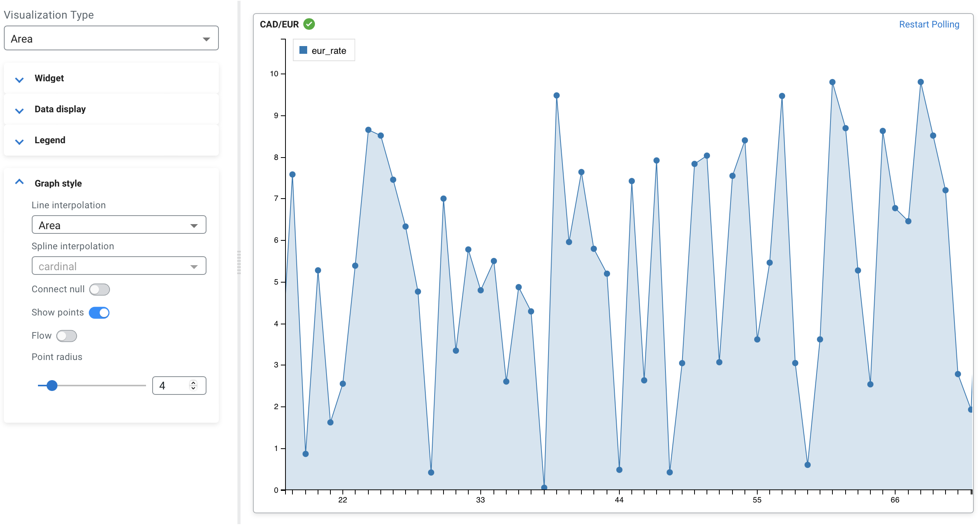980x528 pixels.
Task: Click the stepper down arrow to decrease point radius
Action: (x=193, y=389)
